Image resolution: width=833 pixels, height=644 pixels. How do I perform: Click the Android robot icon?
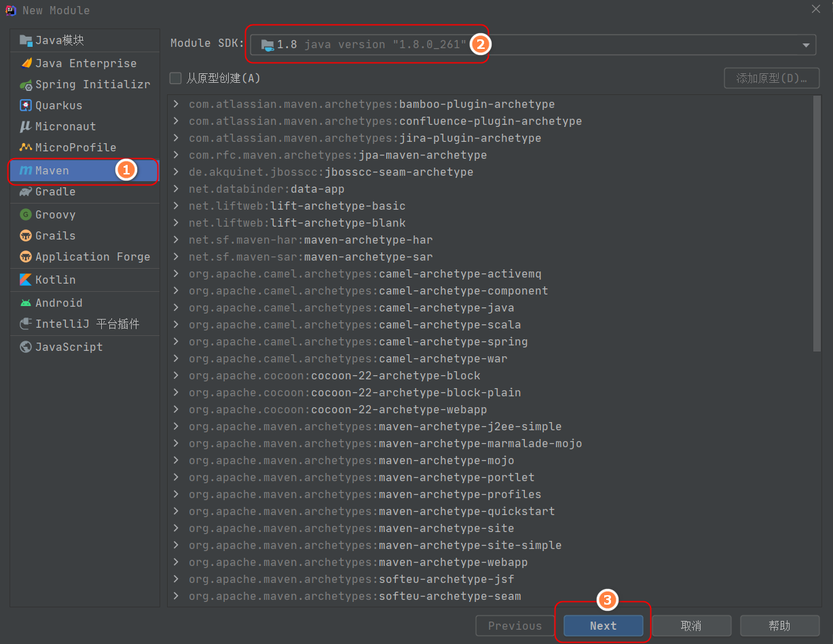[x=26, y=303]
